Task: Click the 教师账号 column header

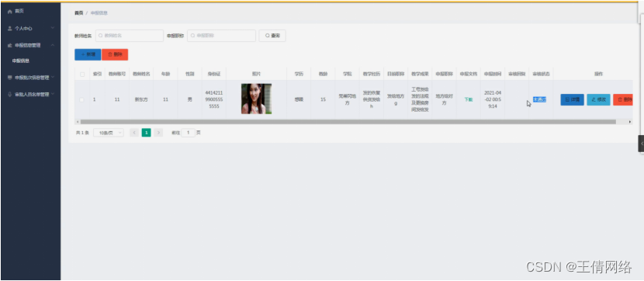Action: 117,75
